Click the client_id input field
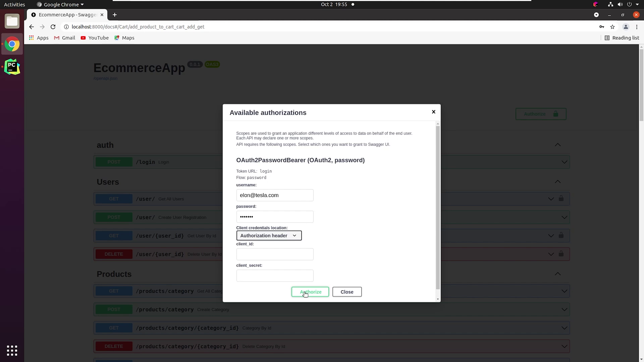644x362 pixels. 275,254
